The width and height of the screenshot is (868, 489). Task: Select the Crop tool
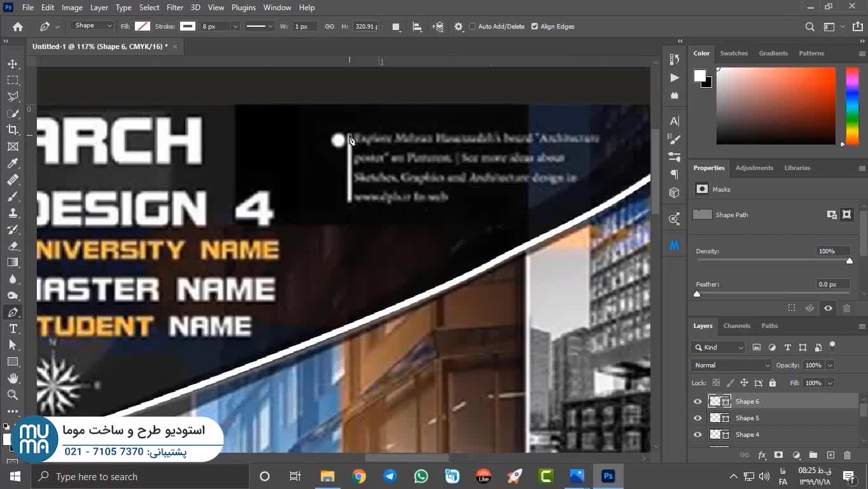[x=13, y=130]
